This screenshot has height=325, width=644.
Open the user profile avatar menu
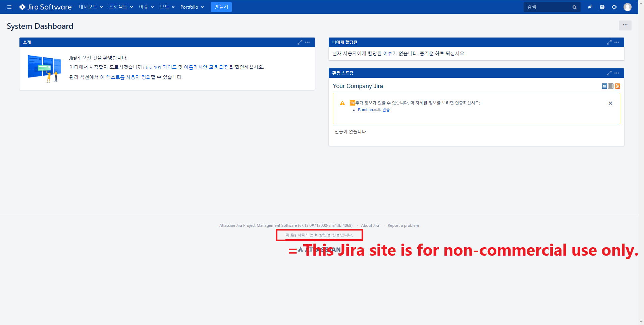pos(628,7)
